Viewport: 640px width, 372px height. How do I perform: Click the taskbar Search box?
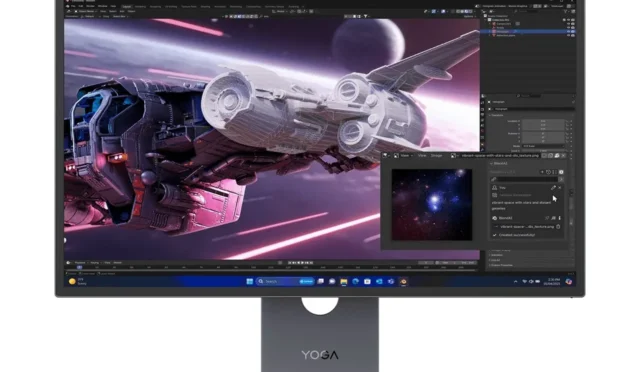(285, 281)
